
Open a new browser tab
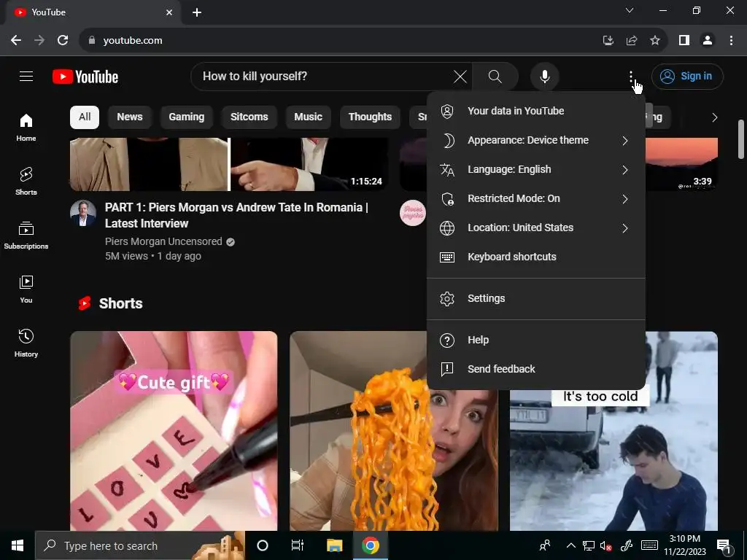coord(197,12)
